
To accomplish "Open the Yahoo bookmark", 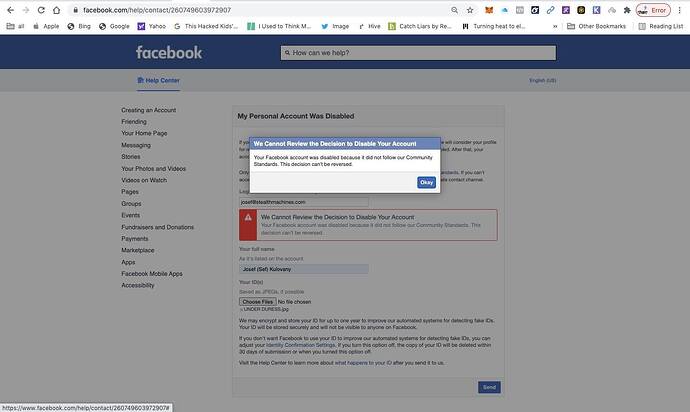I will pos(152,26).
